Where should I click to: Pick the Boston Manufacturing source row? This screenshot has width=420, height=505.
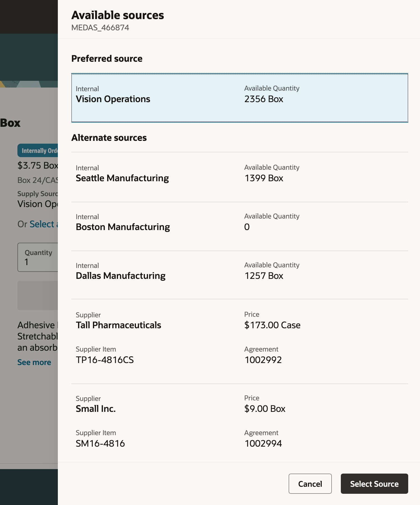239,226
